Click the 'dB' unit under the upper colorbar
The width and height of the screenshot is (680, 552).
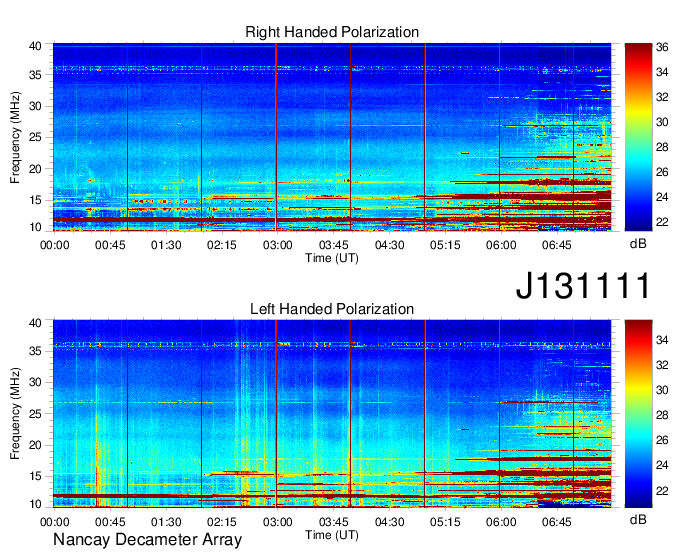click(x=638, y=244)
